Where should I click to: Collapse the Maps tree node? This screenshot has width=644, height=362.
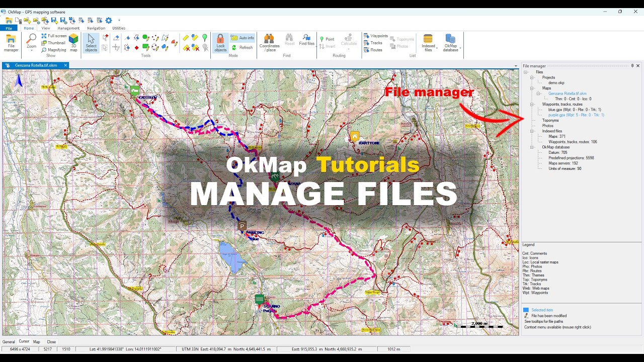(532, 88)
